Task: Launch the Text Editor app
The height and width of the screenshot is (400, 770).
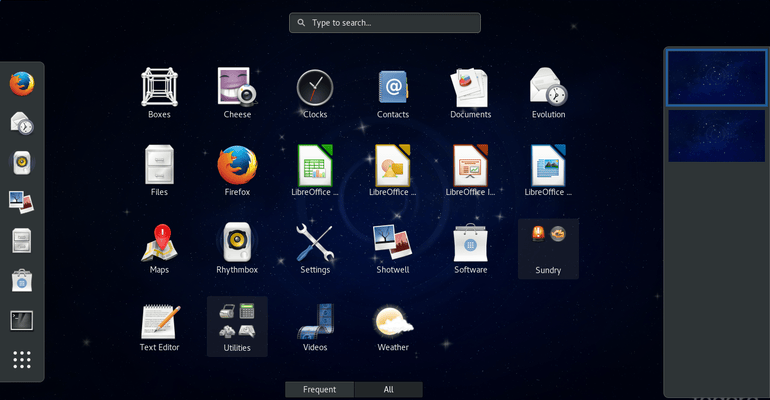Action: point(159,326)
